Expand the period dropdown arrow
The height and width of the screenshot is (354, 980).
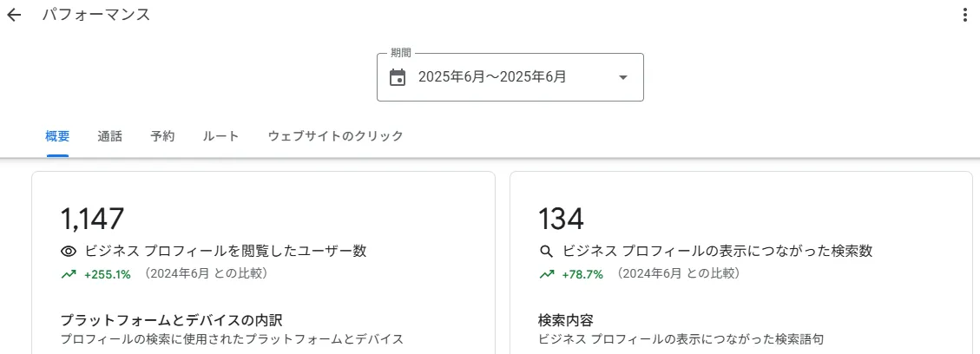[622, 77]
